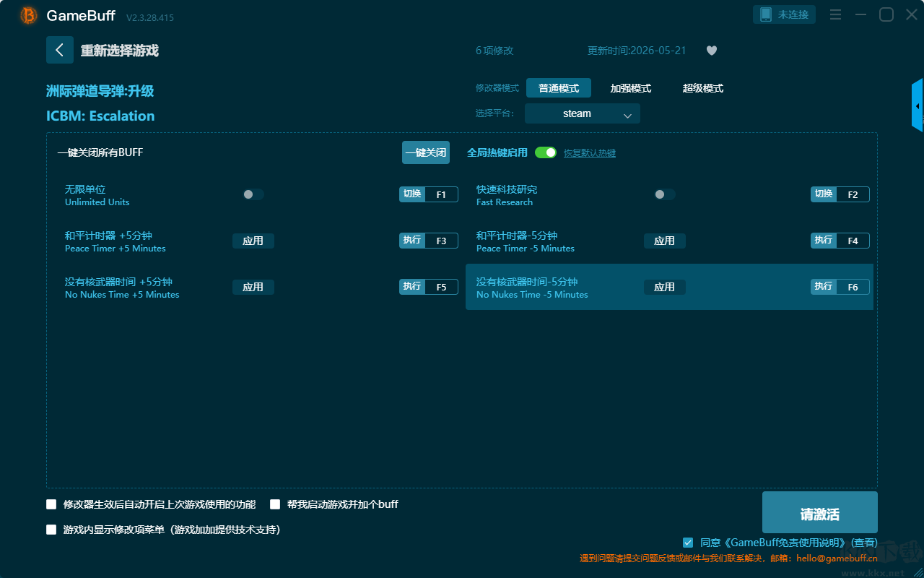The height and width of the screenshot is (578, 924).
Task: Click 恢复默认热键 link
Action: click(590, 153)
